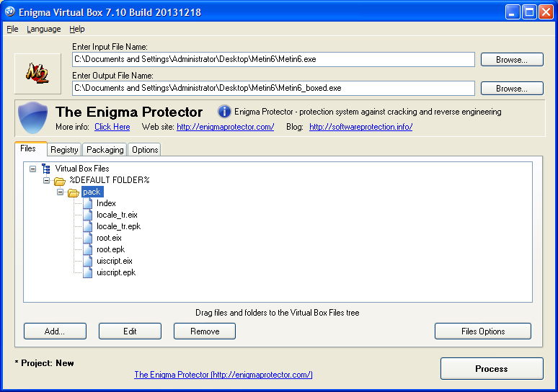The width and height of the screenshot is (558, 392).
Task: Select the uiscript.eix file name
Action: [114, 261]
